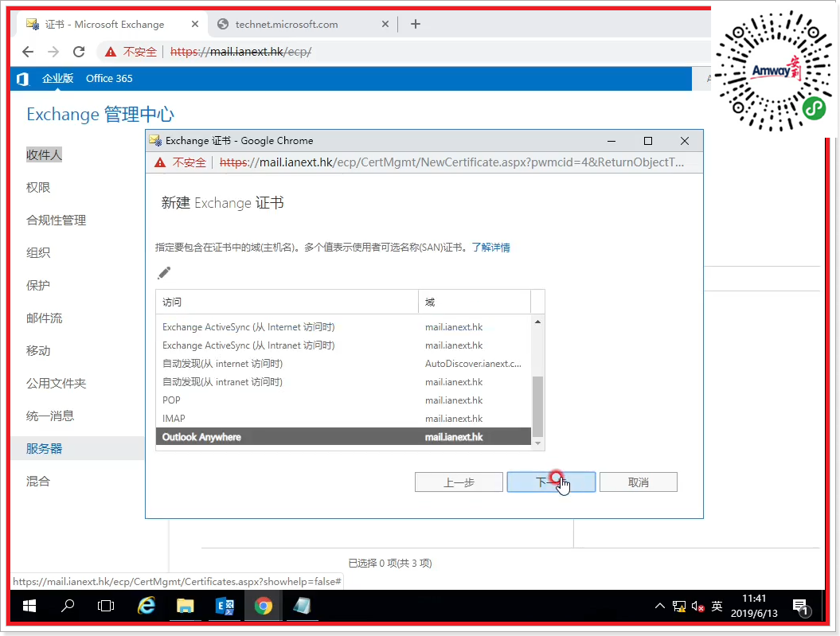This screenshot has width=840, height=636.
Task: Select the 企业版 tab in header
Action: tap(57, 79)
